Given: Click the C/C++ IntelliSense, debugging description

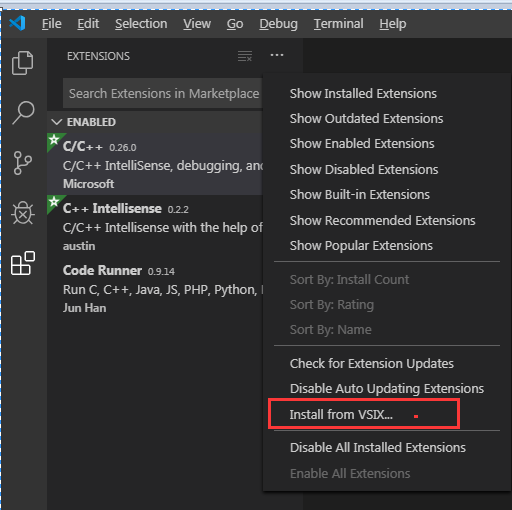Looking at the screenshot, I should click(163, 166).
